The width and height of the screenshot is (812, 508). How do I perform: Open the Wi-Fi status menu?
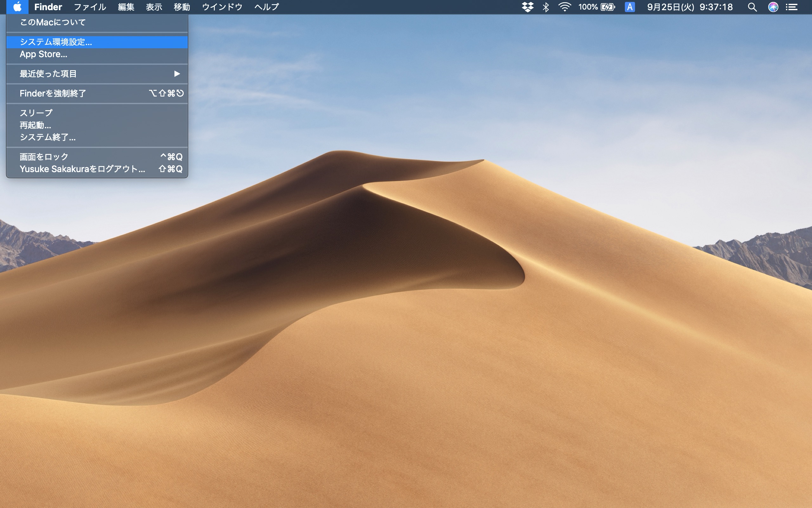click(565, 7)
